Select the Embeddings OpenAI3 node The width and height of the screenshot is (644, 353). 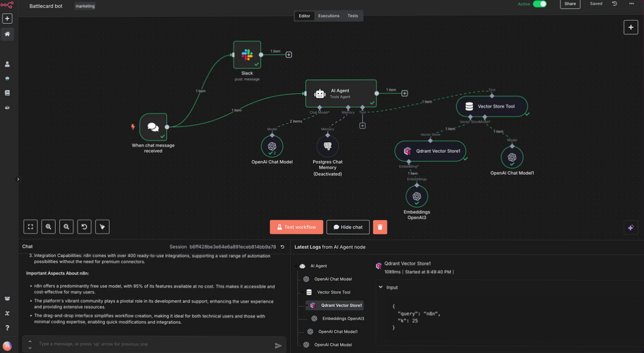[417, 196]
